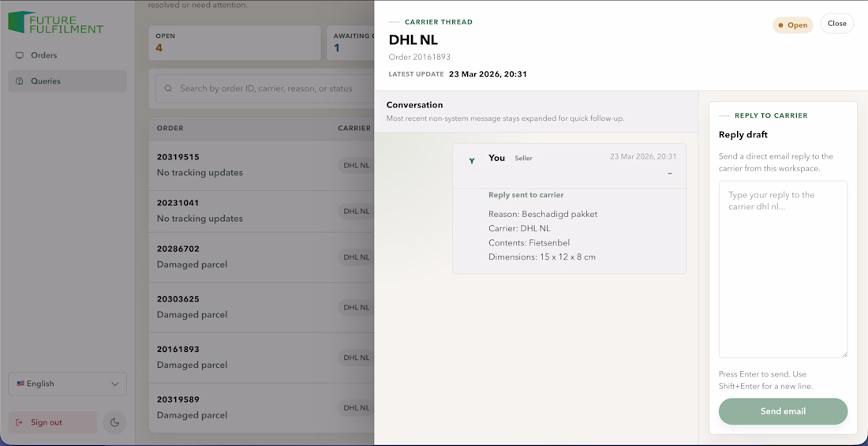Open order 20286702 row

click(x=261, y=257)
